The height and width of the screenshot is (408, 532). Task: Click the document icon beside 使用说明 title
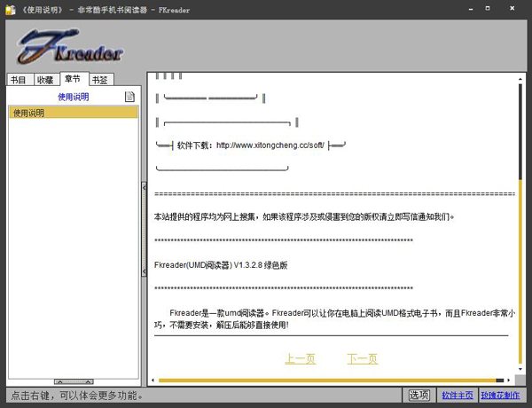tap(129, 97)
